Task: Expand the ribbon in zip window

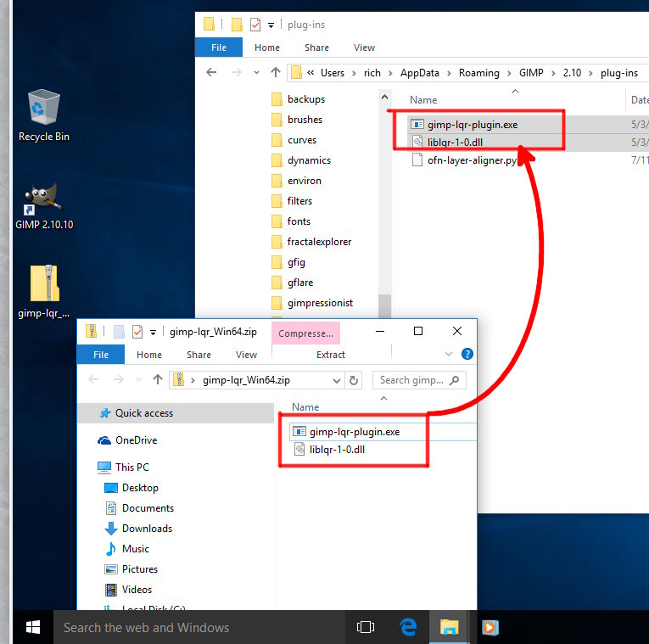Action: pos(449,354)
